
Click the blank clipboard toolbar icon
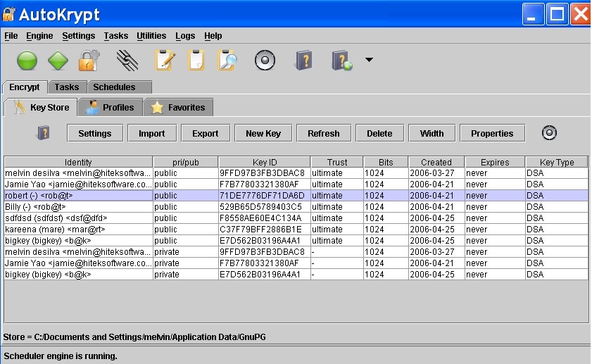pyautogui.click(x=196, y=61)
